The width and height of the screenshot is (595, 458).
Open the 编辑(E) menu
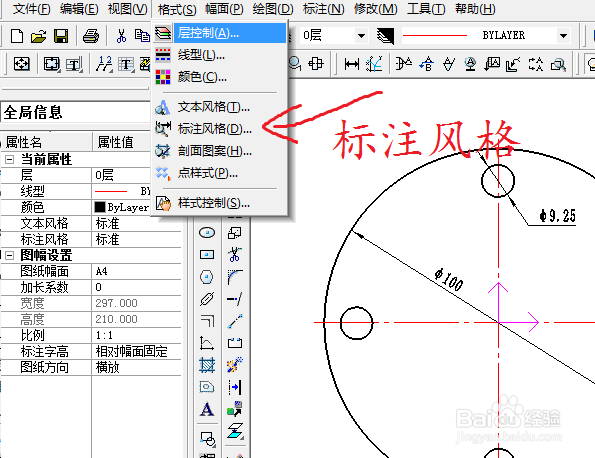pos(79,9)
